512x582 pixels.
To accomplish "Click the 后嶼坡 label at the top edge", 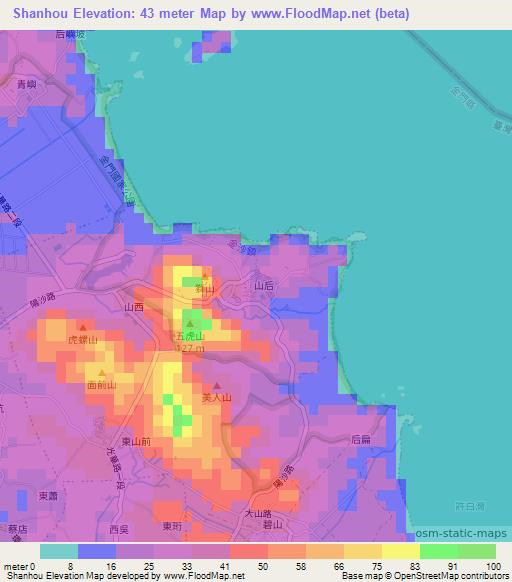I will (71, 35).
